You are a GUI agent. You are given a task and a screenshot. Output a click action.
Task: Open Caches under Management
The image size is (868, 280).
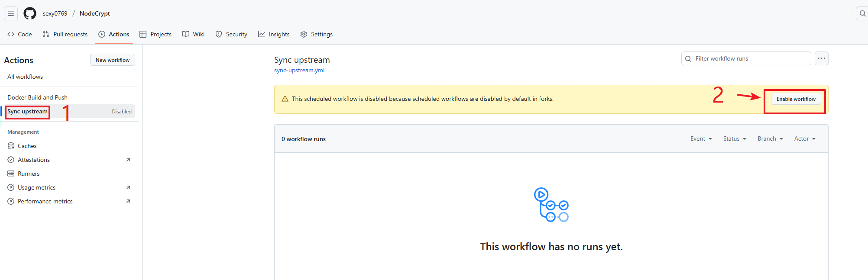(27, 146)
